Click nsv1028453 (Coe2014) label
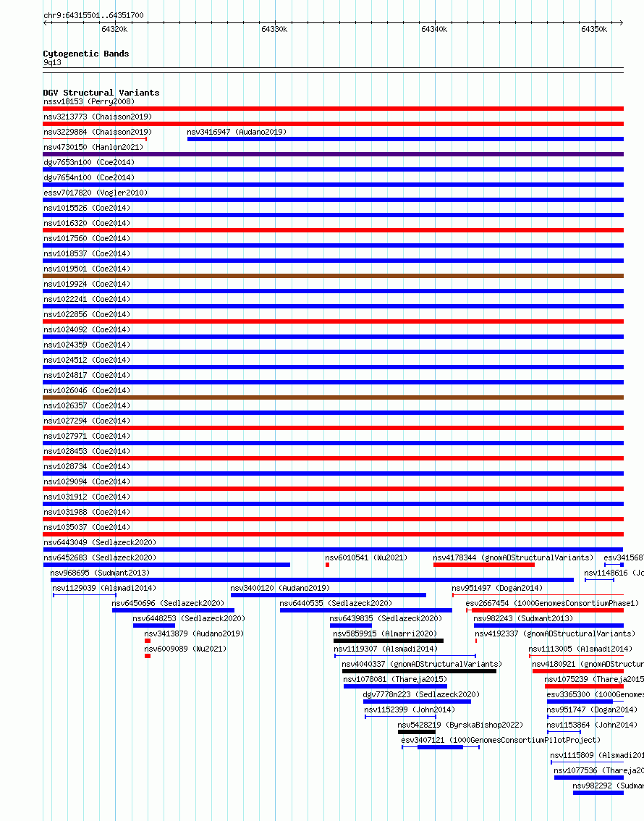 (87, 451)
